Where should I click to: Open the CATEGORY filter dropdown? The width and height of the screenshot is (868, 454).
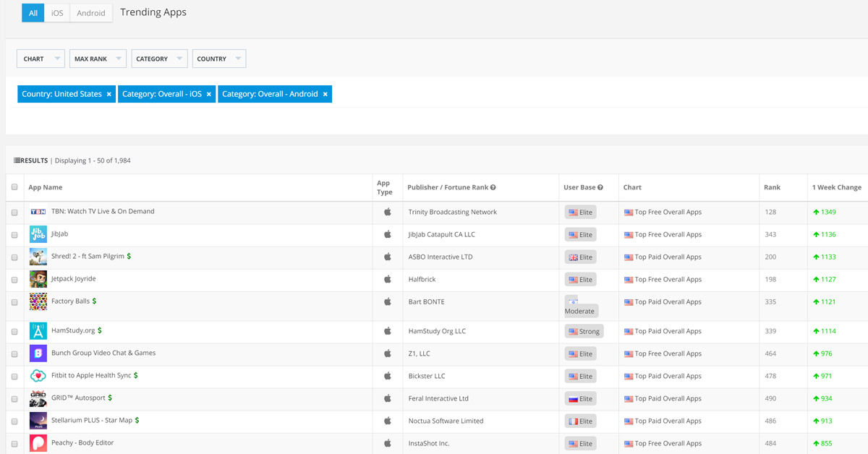pos(159,59)
